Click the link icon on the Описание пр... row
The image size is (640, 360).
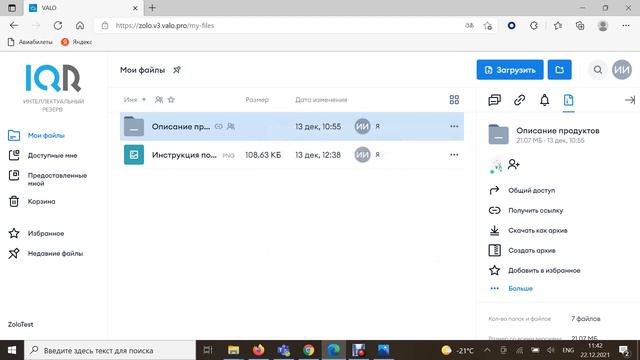click(219, 127)
